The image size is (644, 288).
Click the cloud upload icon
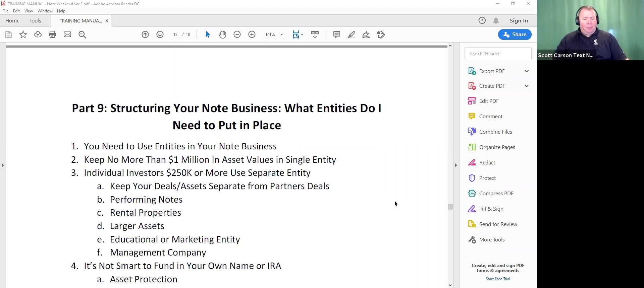38,34
